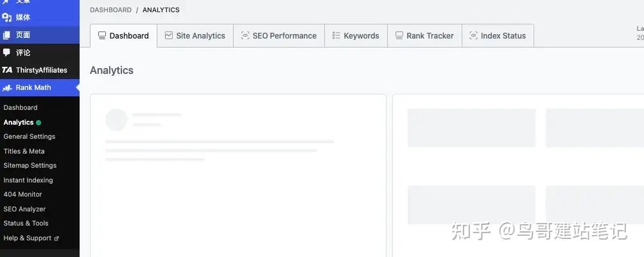Click the DASHBOARD breadcrumb link
Viewport: 644px width, 257px height.
click(110, 10)
